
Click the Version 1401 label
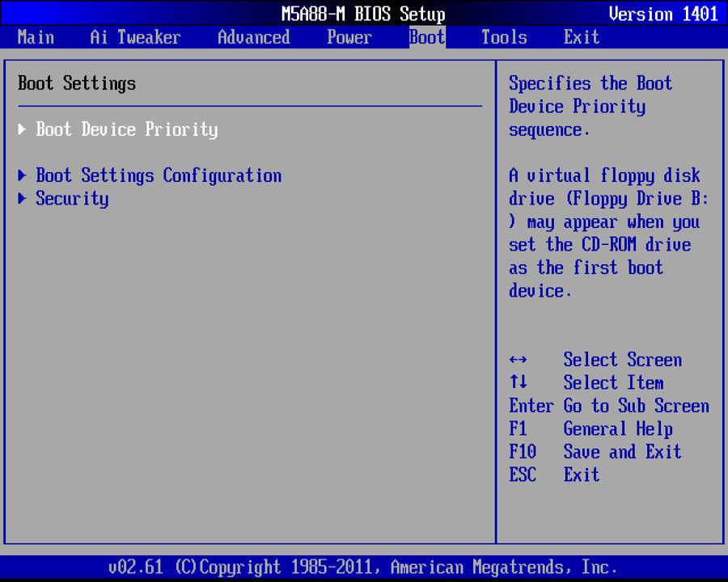coord(663,14)
